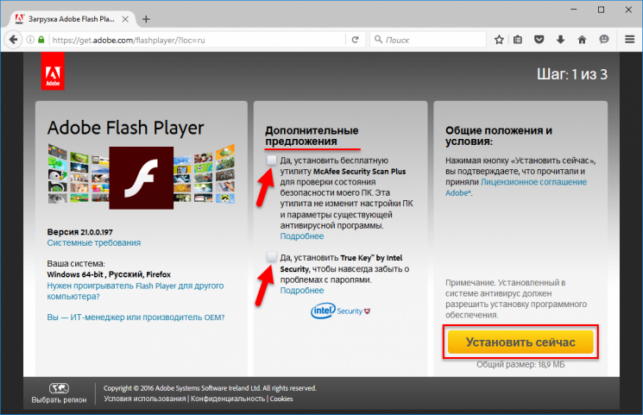This screenshot has width=643, height=415.
Task: Bookmark this page with the star icon
Action: [499, 40]
